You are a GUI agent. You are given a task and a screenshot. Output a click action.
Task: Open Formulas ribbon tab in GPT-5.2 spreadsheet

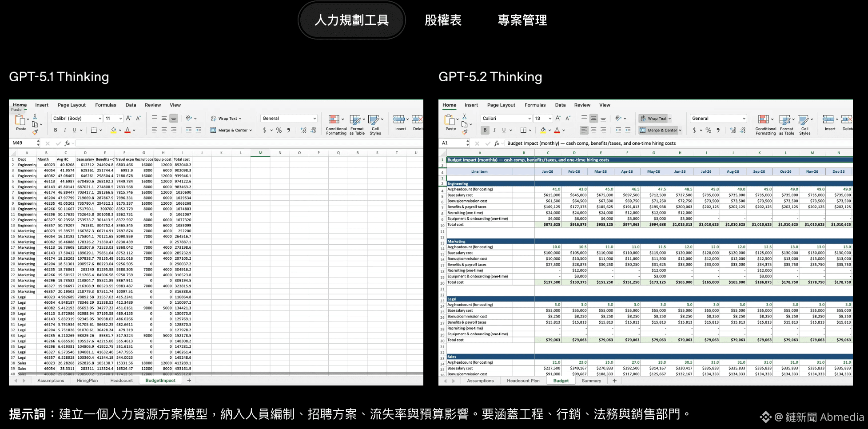click(535, 105)
